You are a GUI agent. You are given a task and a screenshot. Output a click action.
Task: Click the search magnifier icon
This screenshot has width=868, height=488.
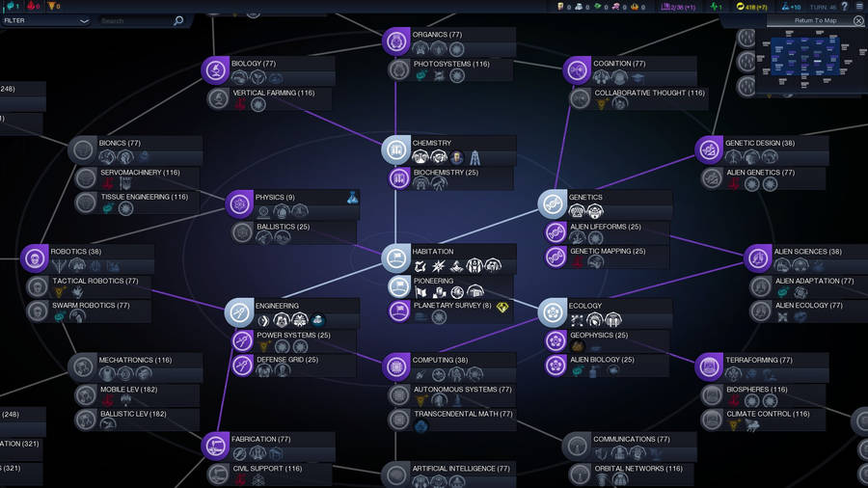tap(177, 20)
